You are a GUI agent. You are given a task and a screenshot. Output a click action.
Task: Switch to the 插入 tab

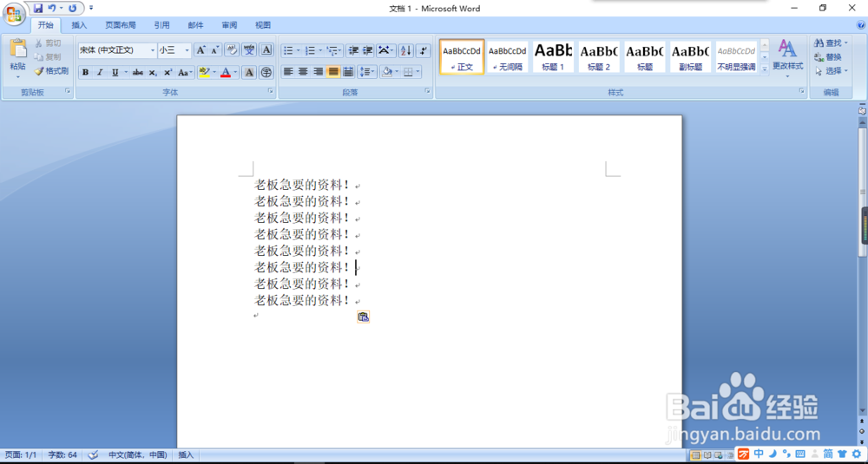click(x=79, y=25)
